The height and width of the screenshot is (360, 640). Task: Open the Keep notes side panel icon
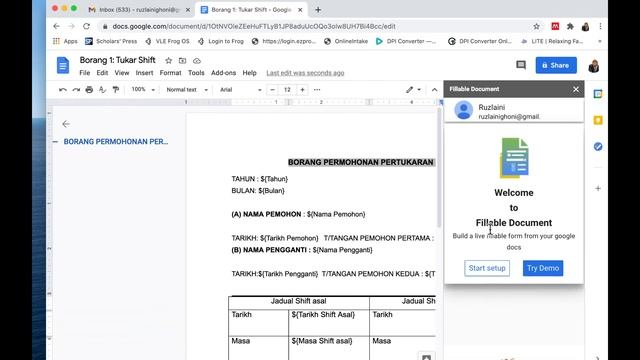[598, 120]
